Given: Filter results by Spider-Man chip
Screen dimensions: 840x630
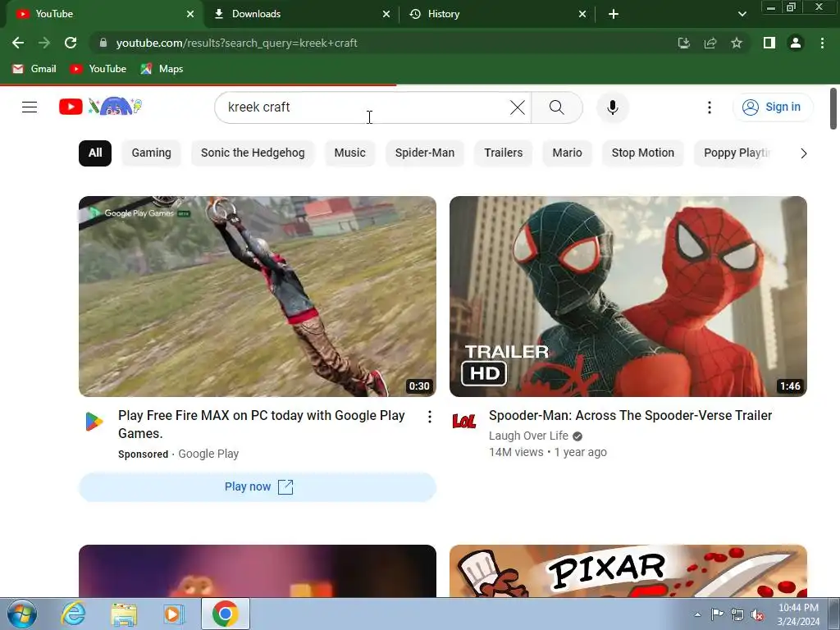Looking at the screenshot, I should pos(425,153).
